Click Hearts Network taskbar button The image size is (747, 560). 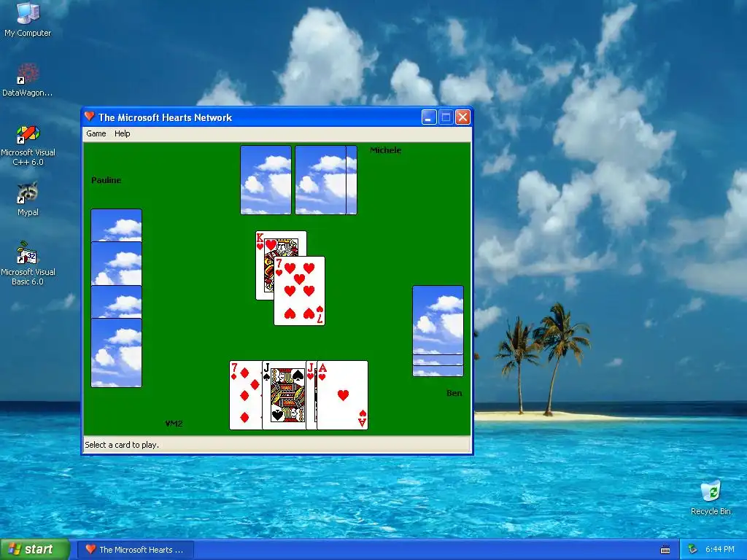pyautogui.click(x=135, y=550)
